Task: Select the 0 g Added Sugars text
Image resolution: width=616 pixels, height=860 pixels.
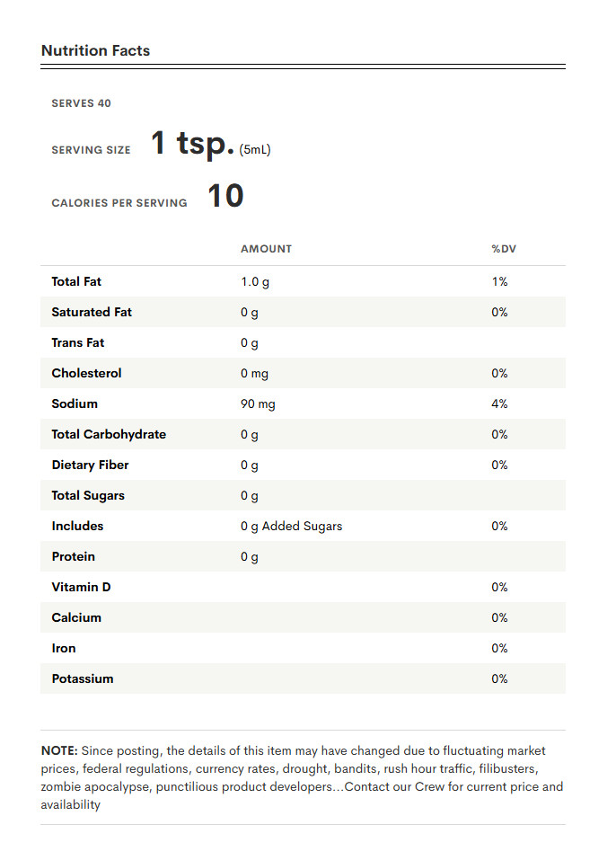Action: (292, 527)
